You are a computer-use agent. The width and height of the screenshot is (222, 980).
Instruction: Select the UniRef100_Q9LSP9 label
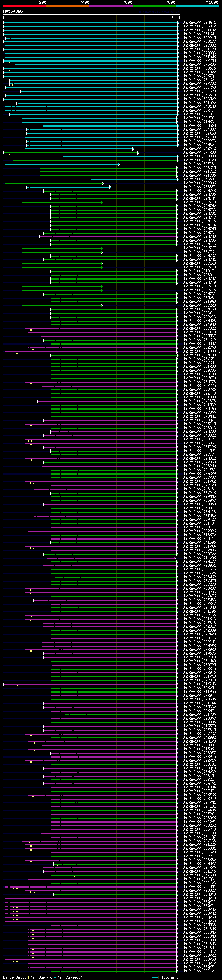pyautogui.click(x=199, y=91)
